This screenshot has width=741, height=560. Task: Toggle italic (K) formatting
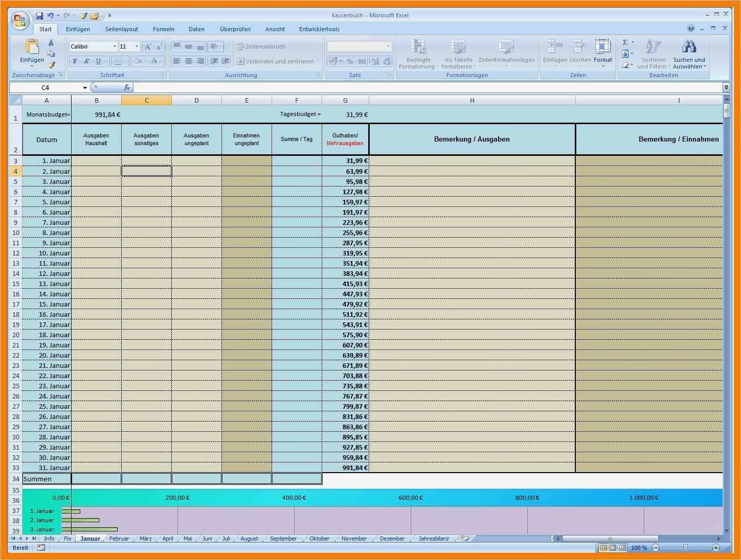[86, 61]
